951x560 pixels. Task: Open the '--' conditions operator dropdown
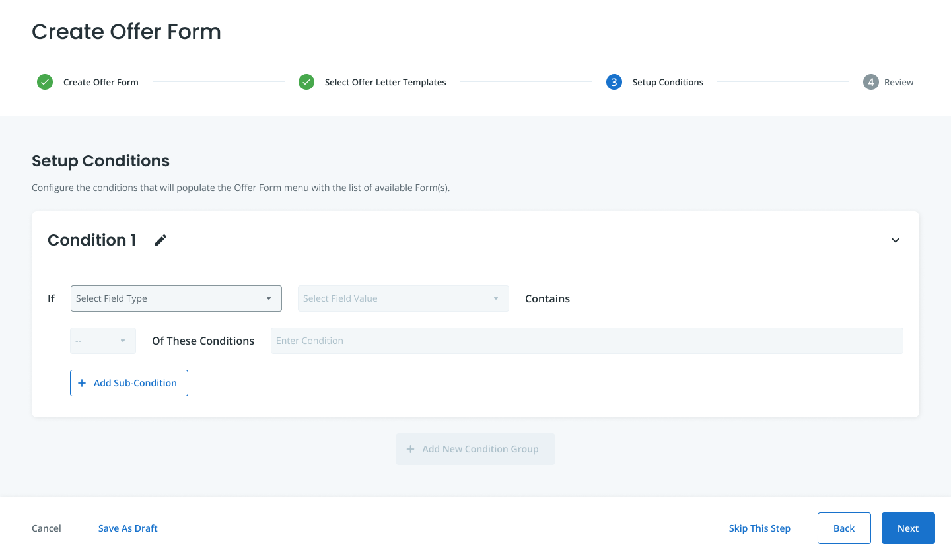tap(102, 341)
